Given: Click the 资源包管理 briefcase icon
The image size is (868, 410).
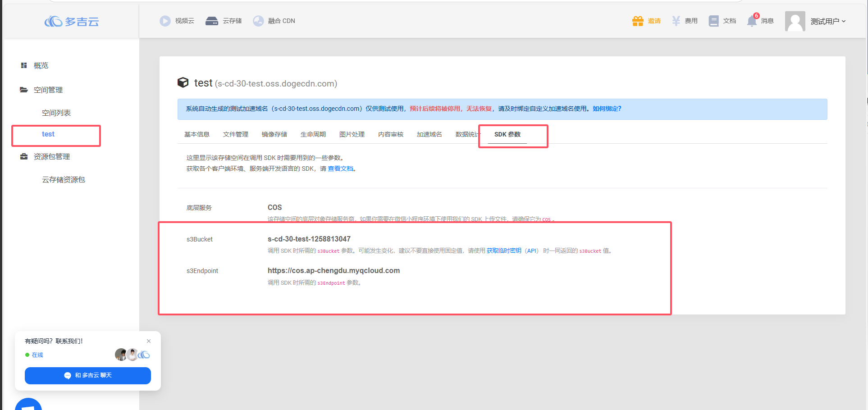Looking at the screenshot, I should [24, 156].
